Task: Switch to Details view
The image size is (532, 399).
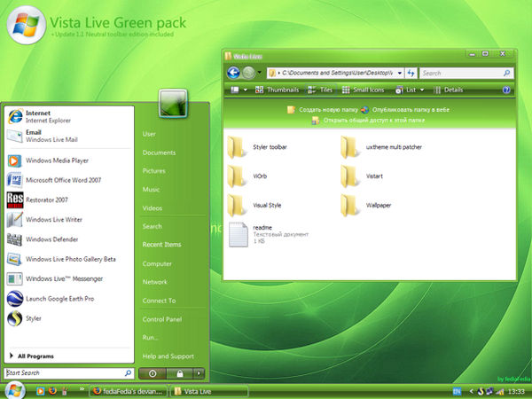Action: [x=449, y=90]
